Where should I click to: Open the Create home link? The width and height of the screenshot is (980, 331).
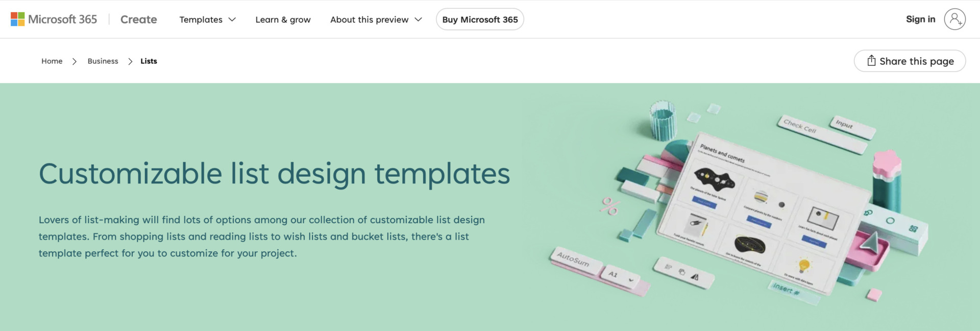click(x=138, y=19)
